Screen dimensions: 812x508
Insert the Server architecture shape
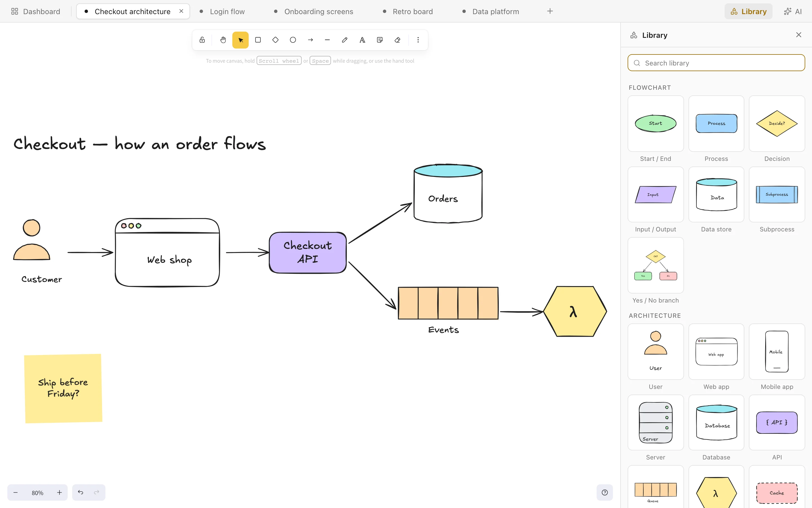pyautogui.click(x=655, y=422)
